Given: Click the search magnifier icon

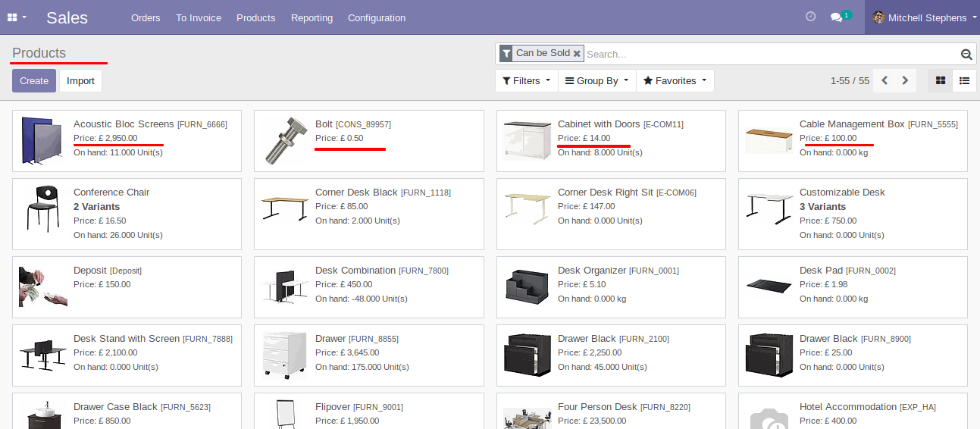Looking at the screenshot, I should click(x=966, y=54).
